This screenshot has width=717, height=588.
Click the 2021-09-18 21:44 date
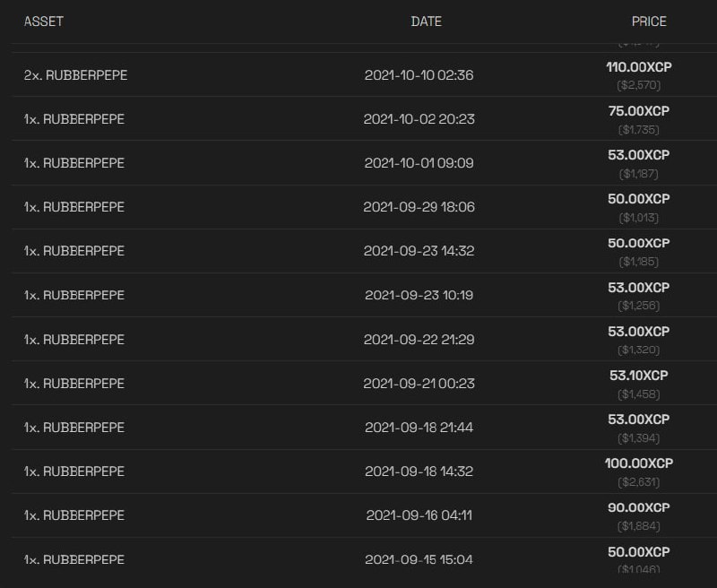(419, 428)
